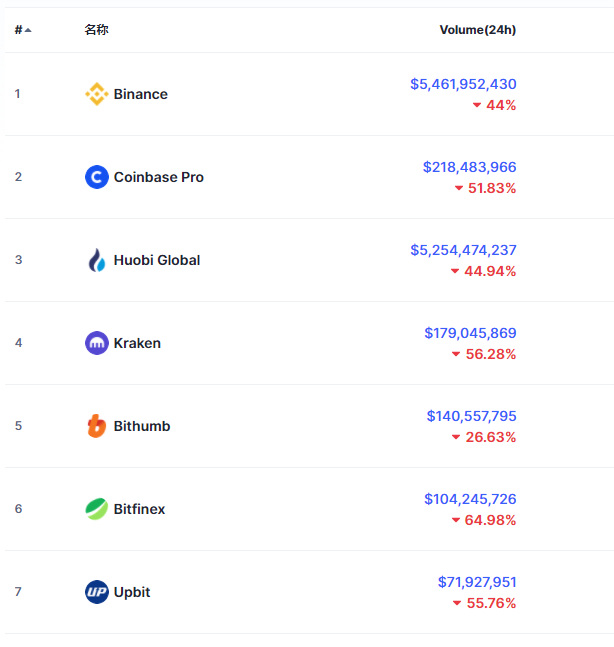The width and height of the screenshot is (614, 647).
Task: Click Bithumb volume $140,557,795
Action: pos(471,416)
